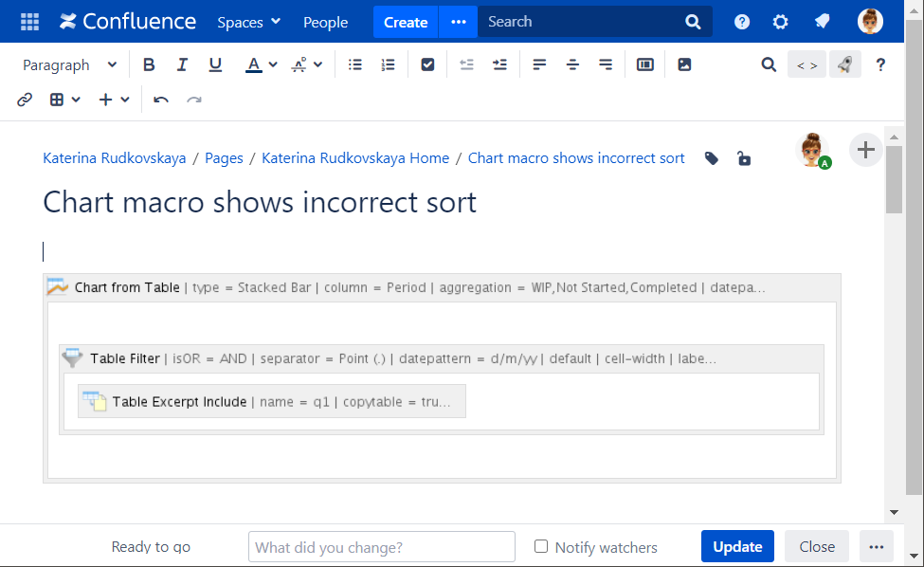Go to Confluence home via logo

[x=128, y=22]
